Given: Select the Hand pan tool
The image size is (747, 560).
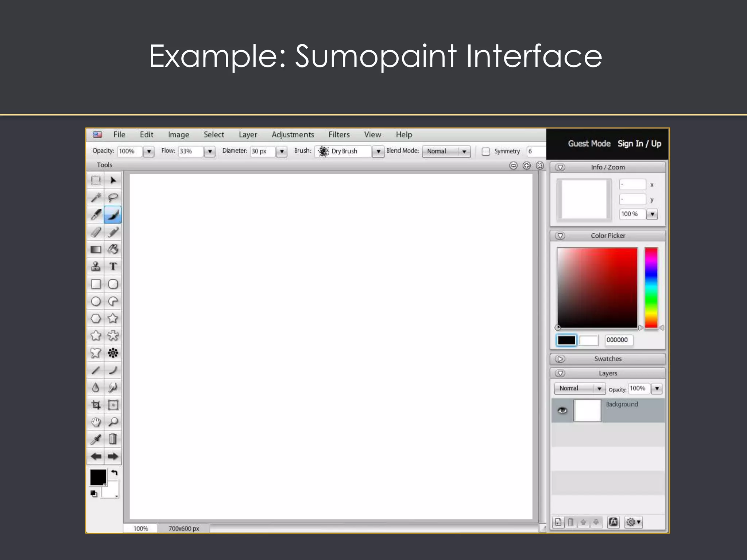Looking at the screenshot, I should point(96,422).
